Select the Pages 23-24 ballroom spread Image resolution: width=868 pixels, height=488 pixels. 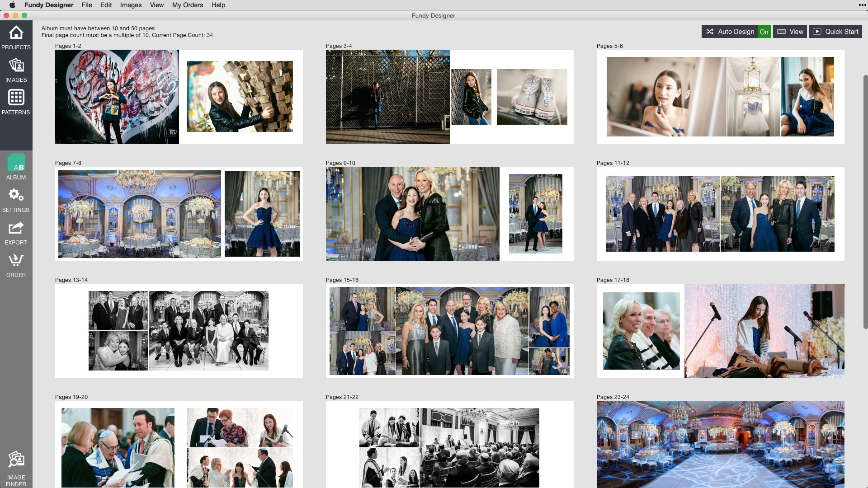721,444
